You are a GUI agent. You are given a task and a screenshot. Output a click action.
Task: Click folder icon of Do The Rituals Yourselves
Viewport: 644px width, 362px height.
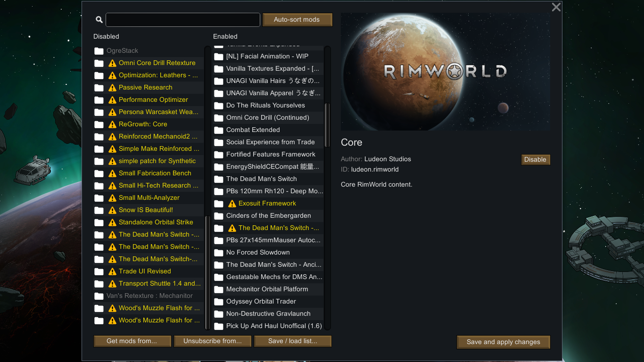pos(219,106)
